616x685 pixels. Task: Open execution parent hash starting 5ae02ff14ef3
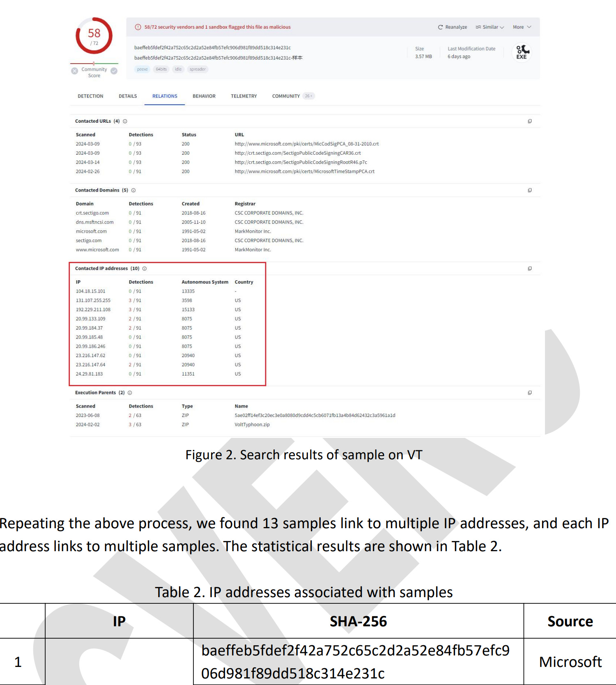(x=315, y=415)
